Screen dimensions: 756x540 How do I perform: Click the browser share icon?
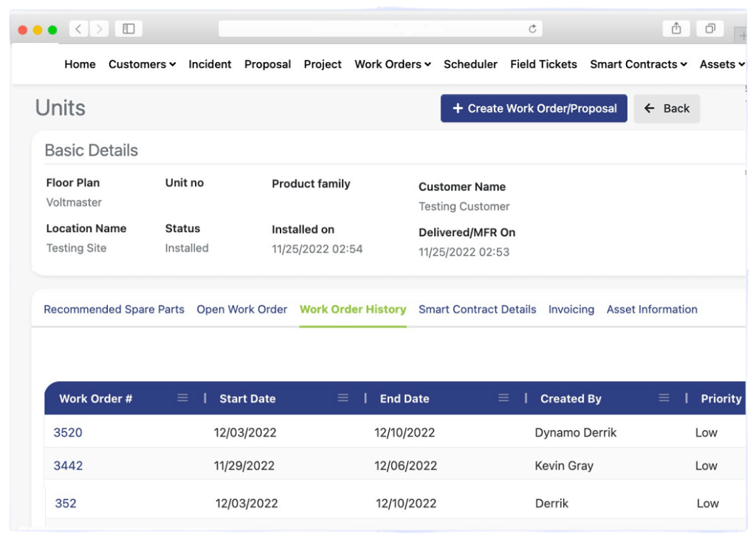pos(676,28)
